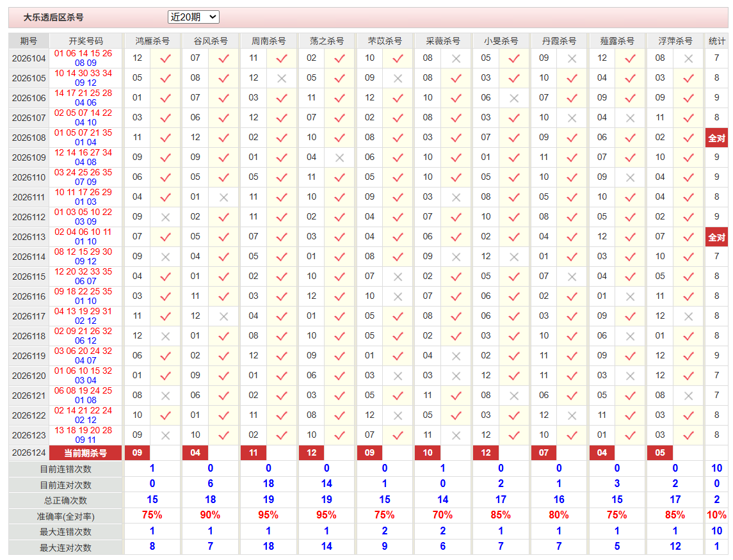Image resolution: width=733 pixels, height=560 pixels.
Task: Click the X mark for 鸿雁杀号 in row 2026112
Action: (166, 218)
